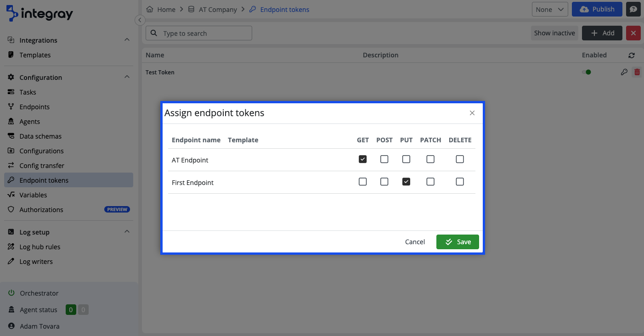The width and height of the screenshot is (644, 336).
Task: Open Data schemas in sidebar
Action: coord(40,136)
